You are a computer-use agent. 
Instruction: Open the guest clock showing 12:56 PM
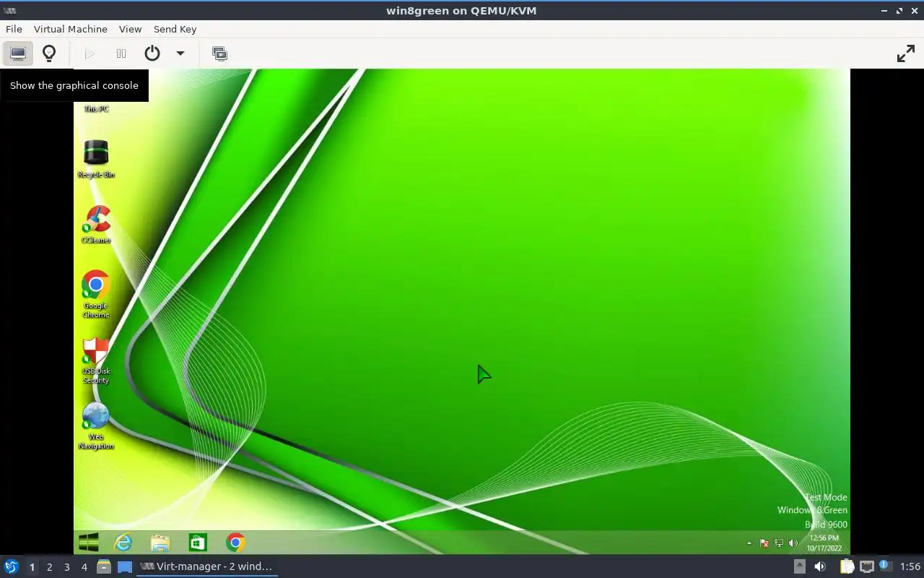point(824,543)
